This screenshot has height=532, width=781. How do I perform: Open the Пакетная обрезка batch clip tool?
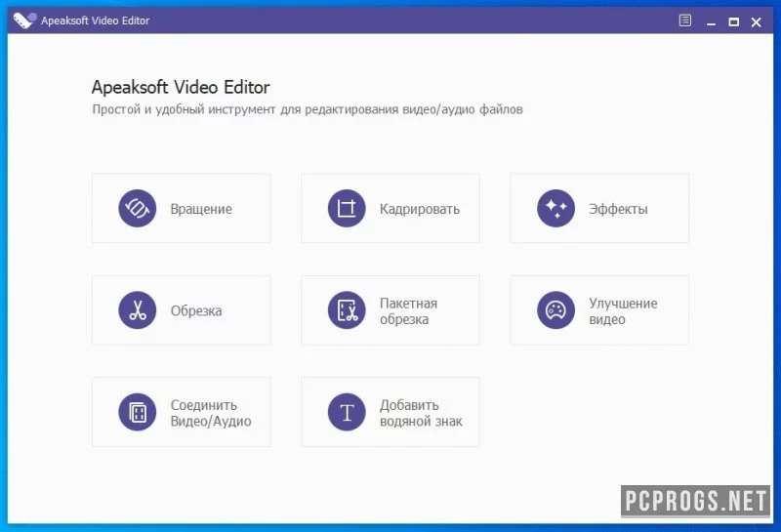(x=390, y=309)
